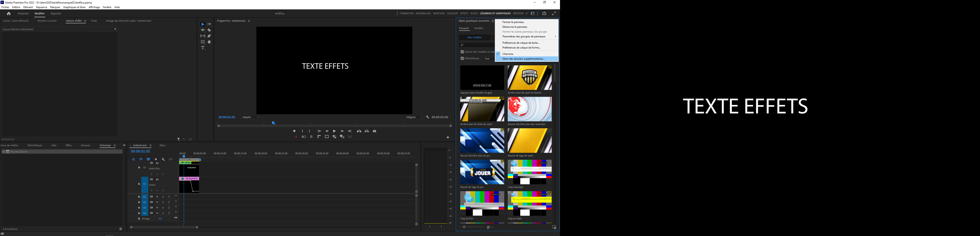Click the Exporter button in header
Image resolution: width=980 pixels, height=236 pixels.
point(56,14)
